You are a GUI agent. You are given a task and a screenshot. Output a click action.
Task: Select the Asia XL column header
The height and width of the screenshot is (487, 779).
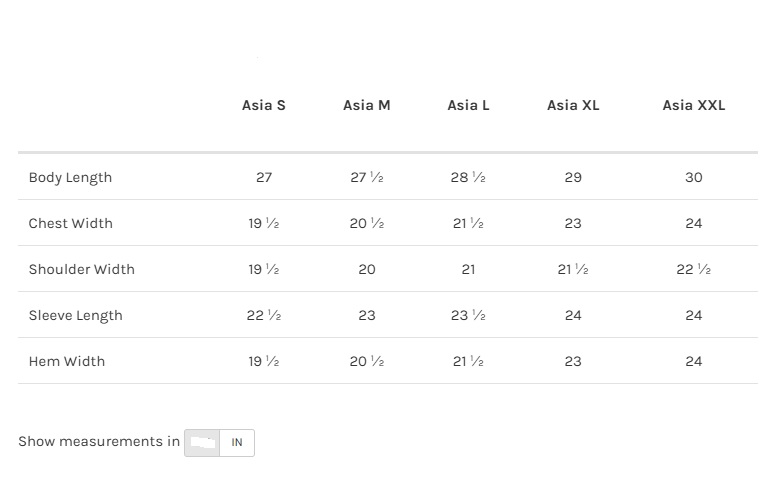573,105
